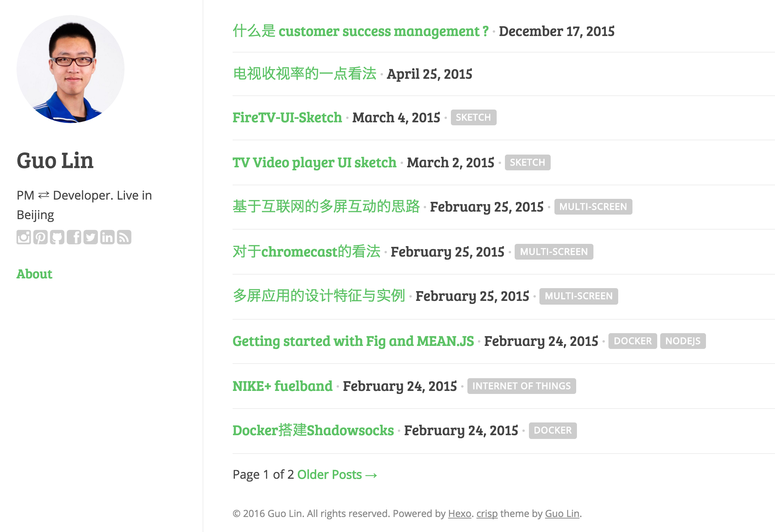Screen dimensions: 775x532
Task: Click the Pinterest icon in sidebar
Action: pyautogui.click(x=41, y=237)
